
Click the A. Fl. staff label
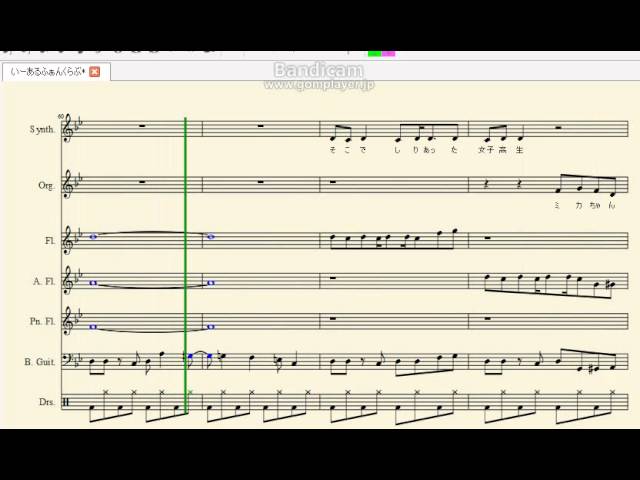44,282
